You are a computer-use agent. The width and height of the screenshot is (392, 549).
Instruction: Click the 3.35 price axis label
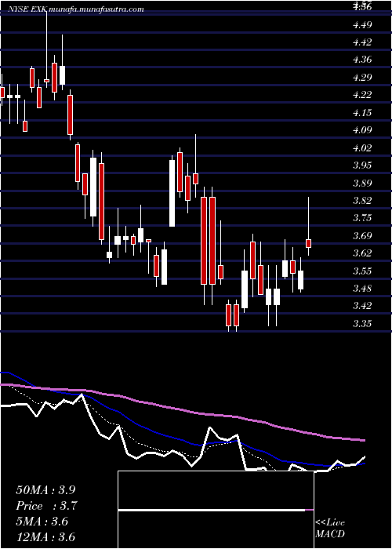pyautogui.click(x=362, y=323)
